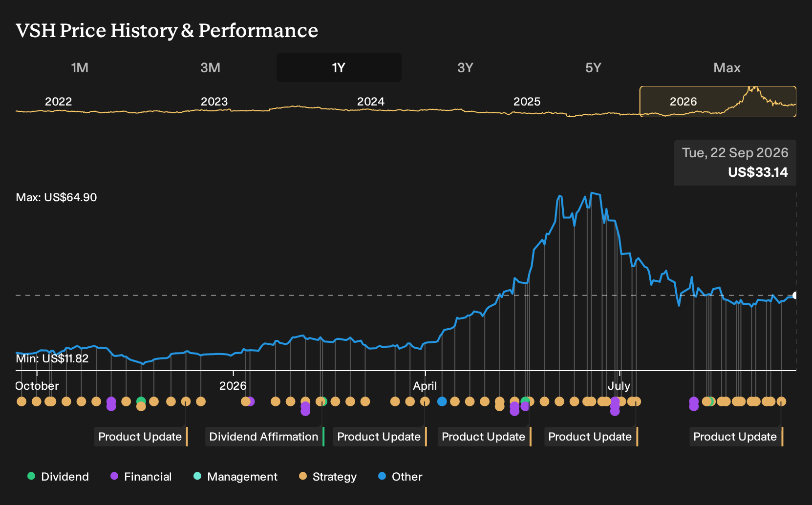Select the 3M time range tab
Screen dimensions: 812x505
(x=210, y=67)
